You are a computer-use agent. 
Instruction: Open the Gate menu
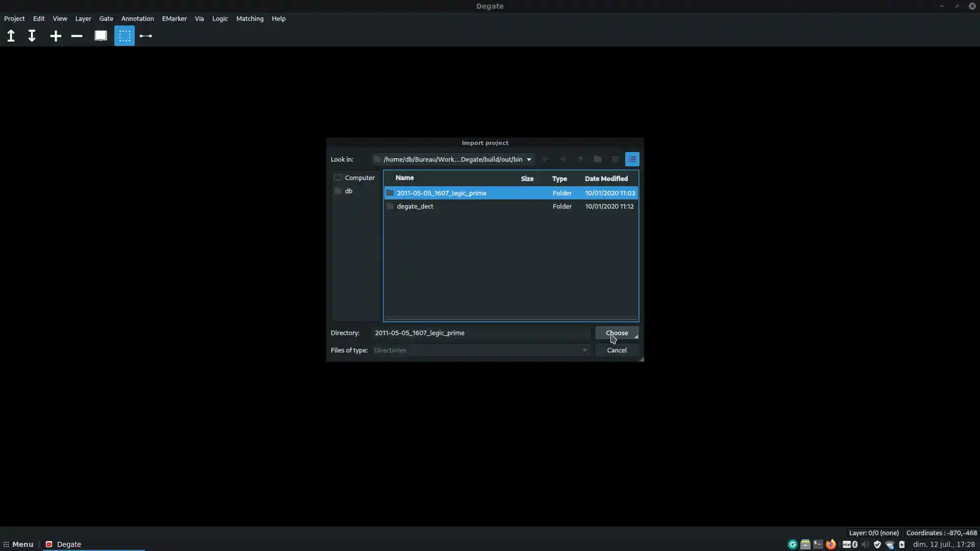[106, 18]
